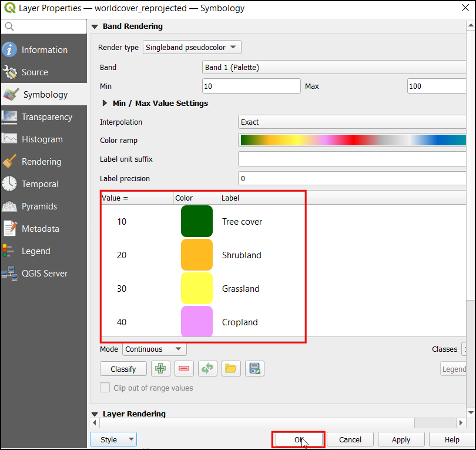Click the Label unit suffix input field
The width and height of the screenshot is (476, 450).
click(353, 159)
